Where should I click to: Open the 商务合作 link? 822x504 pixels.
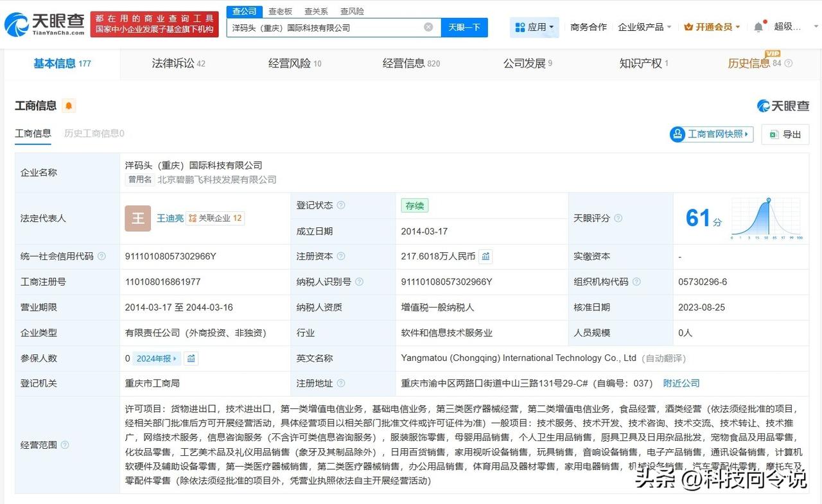[588, 27]
